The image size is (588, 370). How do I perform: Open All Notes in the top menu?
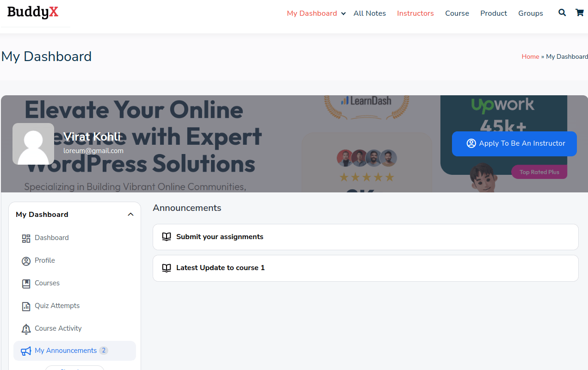369,13
